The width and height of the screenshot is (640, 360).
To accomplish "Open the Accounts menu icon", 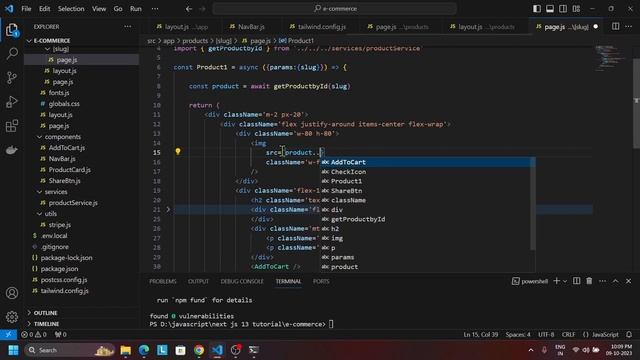I will click(12, 293).
